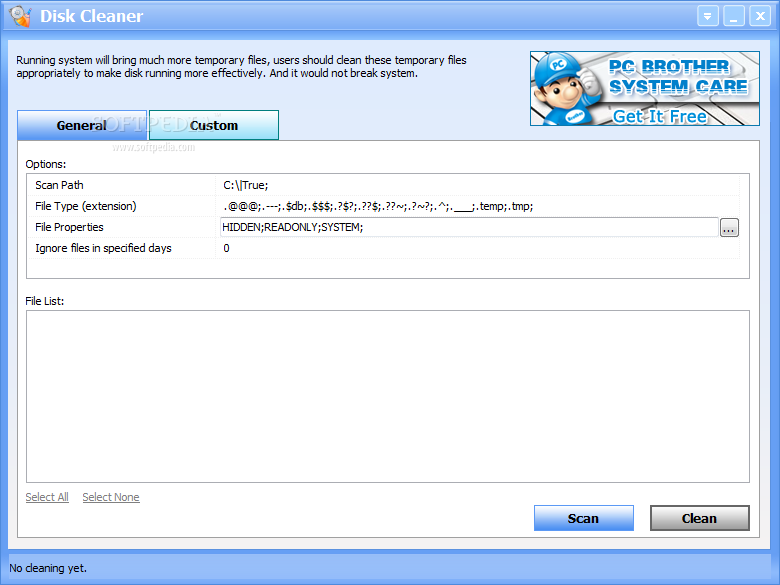Open the PC Brother System Care banner

pyautogui.click(x=645, y=89)
